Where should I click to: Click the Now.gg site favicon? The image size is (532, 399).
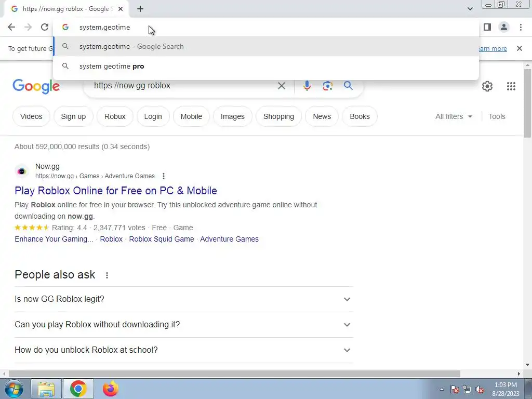pyautogui.click(x=22, y=171)
